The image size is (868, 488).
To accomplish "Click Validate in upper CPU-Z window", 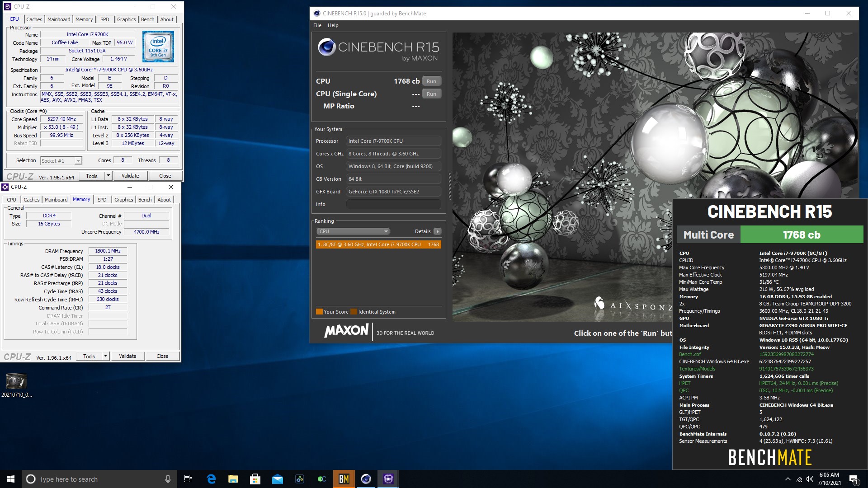I will pyautogui.click(x=130, y=176).
